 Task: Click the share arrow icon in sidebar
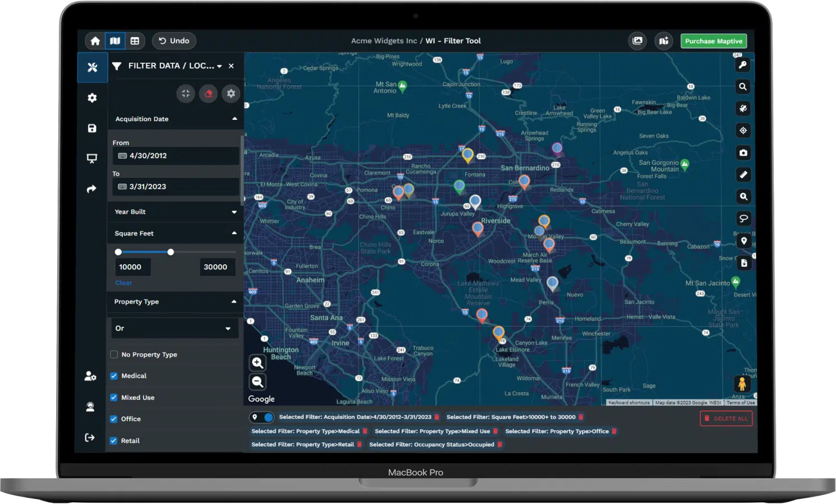pyautogui.click(x=92, y=189)
